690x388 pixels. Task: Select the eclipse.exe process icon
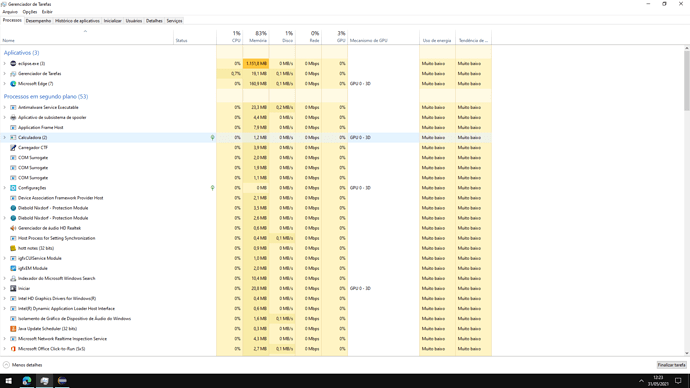pyautogui.click(x=13, y=63)
